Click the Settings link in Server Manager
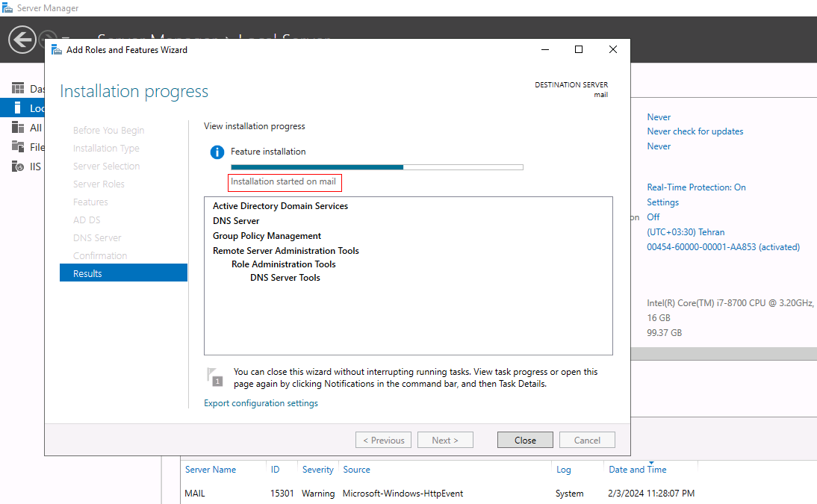The height and width of the screenshot is (504, 817). [662, 202]
